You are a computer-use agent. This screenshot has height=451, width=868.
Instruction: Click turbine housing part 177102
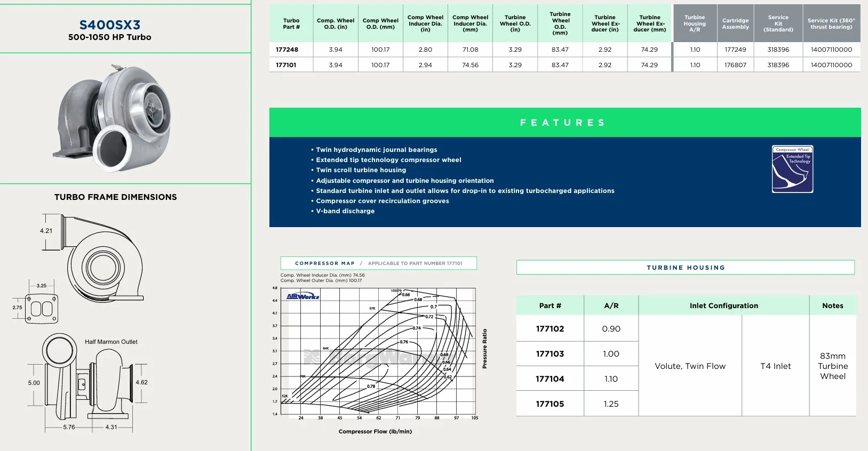point(550,329)
